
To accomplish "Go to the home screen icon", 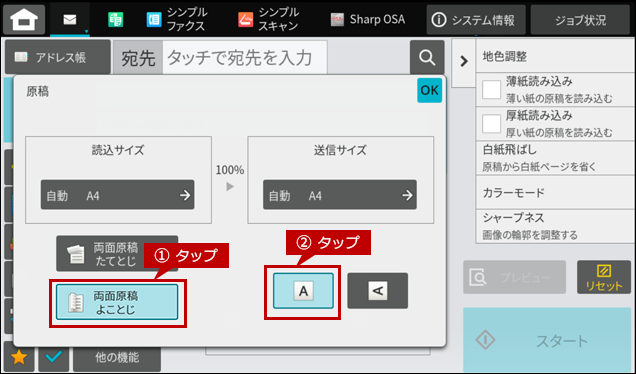I will coord(24,19).
